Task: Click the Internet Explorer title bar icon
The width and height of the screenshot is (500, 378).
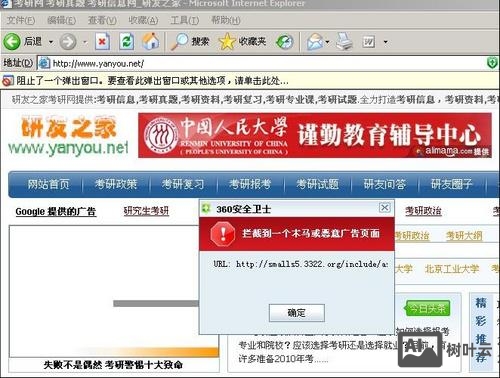Action: [x=7, y=4]
